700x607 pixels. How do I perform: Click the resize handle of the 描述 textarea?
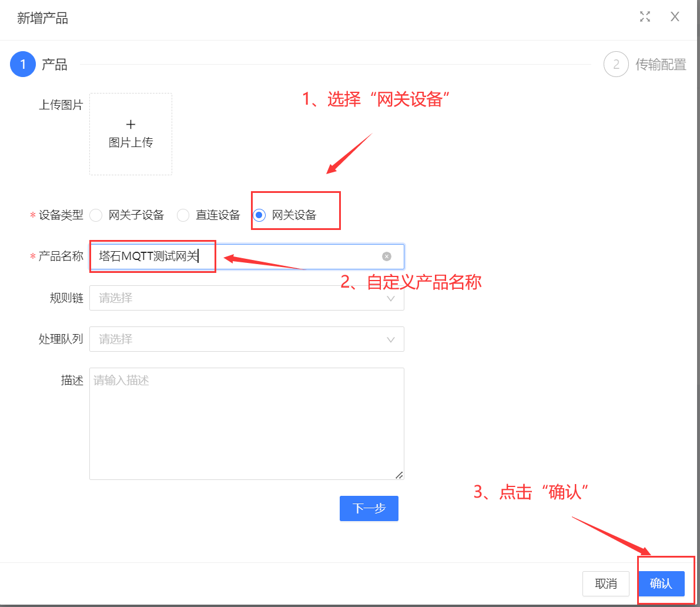coord(399,475)
